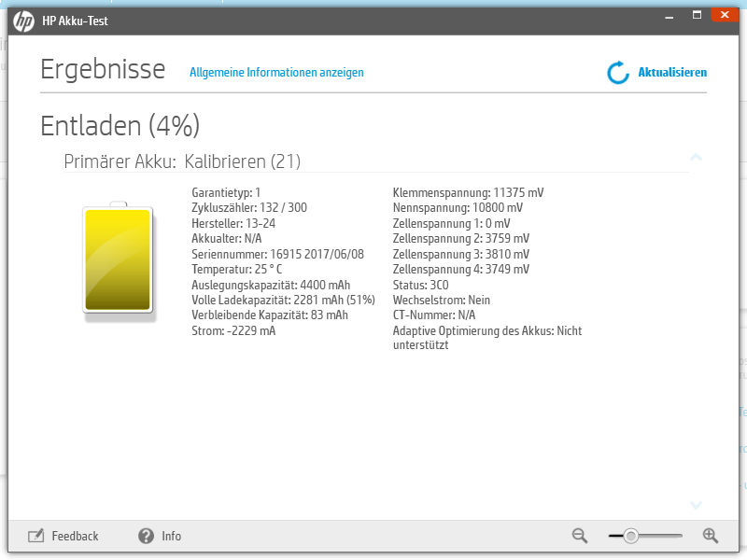
Task: Maximize the HP Akku-Test window
Action: (697, 15)
